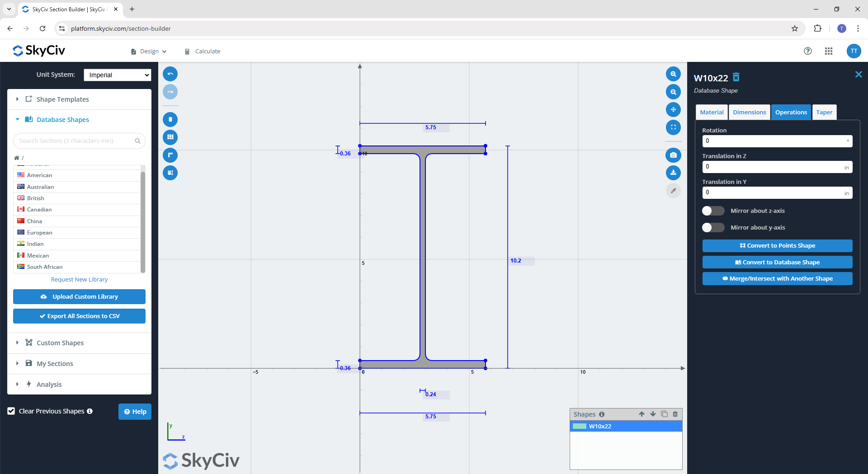Undo the last action
The image size is (868, 474).
pyautogui.click(x=170, y=74)
